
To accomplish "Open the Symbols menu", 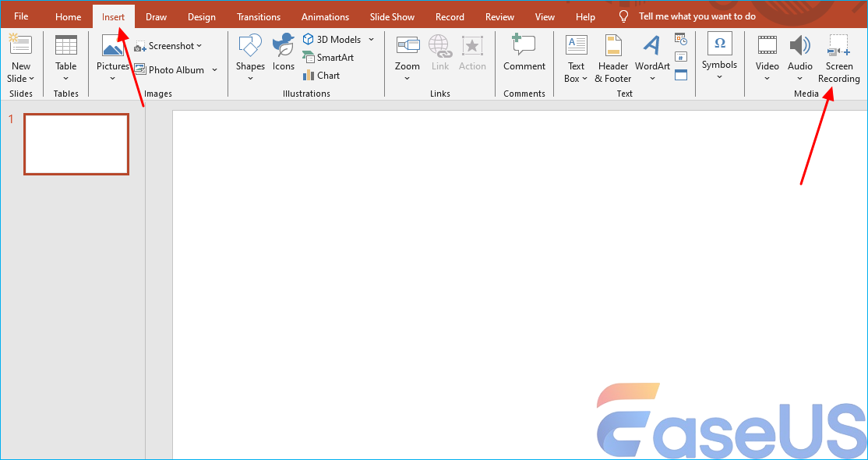I will (x=720, y=56).
